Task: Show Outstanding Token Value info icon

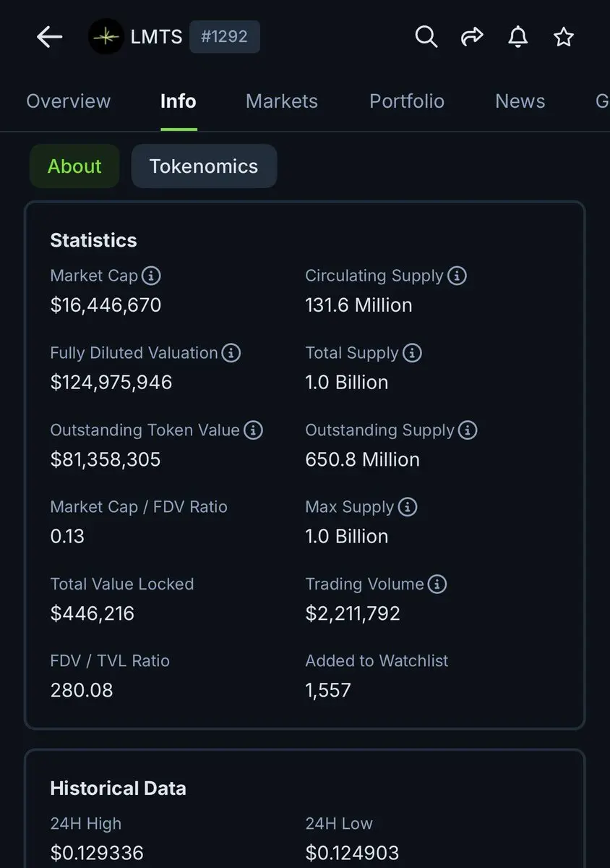Action: click(x=253, y=430)
